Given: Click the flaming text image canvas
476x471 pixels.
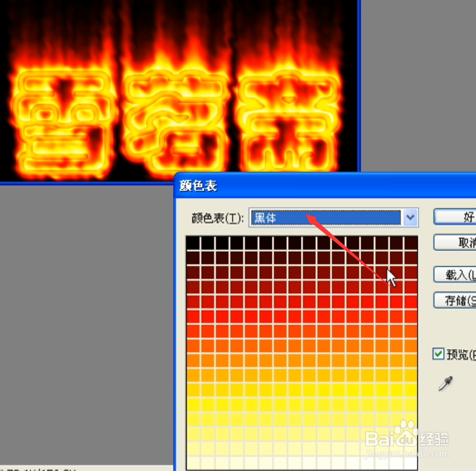Looking at the screenshot, I should click(x=178, y=91).
